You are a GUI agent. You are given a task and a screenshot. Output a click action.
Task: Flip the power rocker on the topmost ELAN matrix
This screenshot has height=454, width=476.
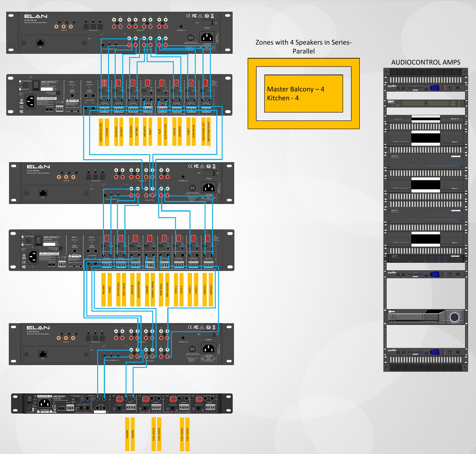[207, 23]
